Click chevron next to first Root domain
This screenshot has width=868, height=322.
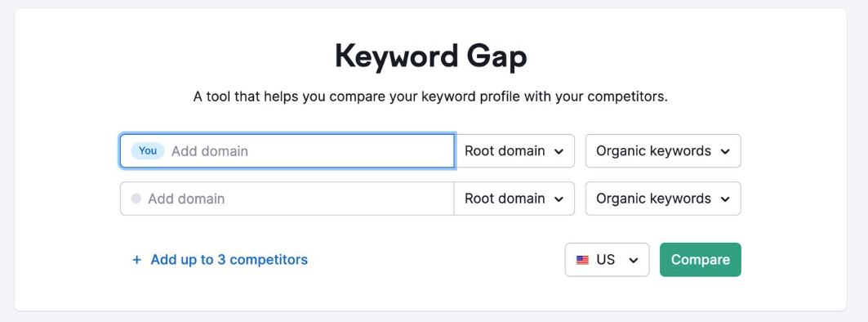559,151
